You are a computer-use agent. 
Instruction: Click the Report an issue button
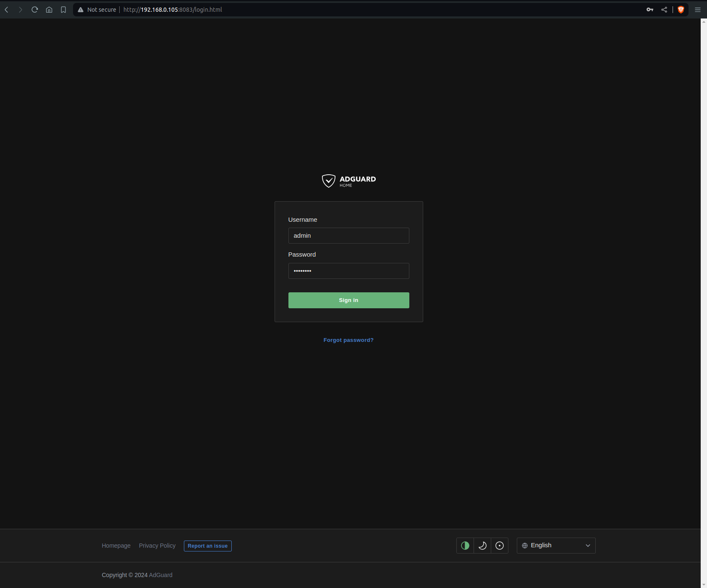(207, 546)
